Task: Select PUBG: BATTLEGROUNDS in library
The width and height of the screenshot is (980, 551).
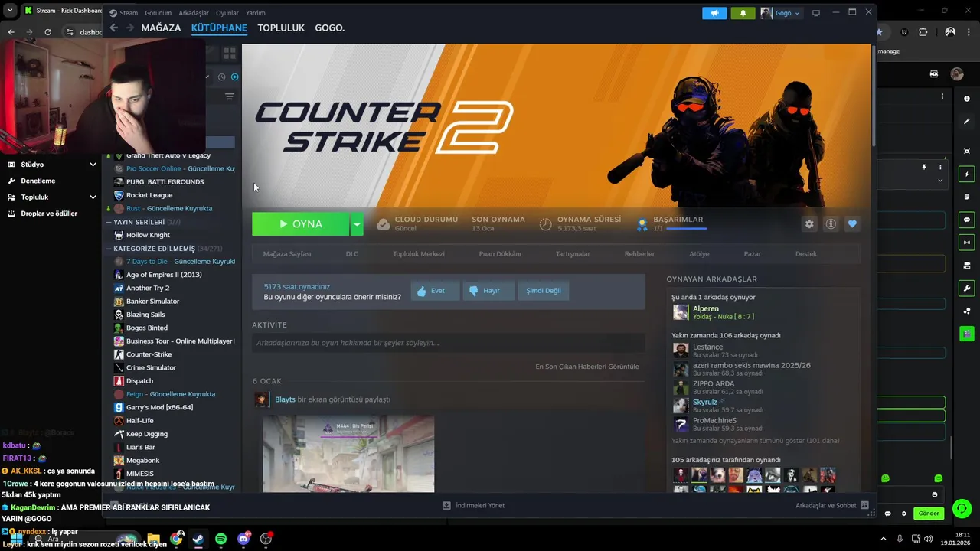Action: tap(165, 182)
